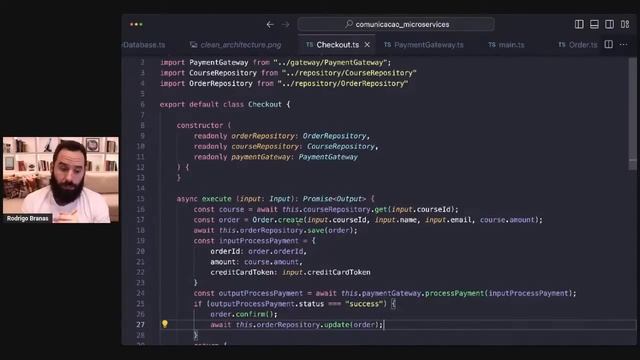Go back with the left arrow

(270, 24)
